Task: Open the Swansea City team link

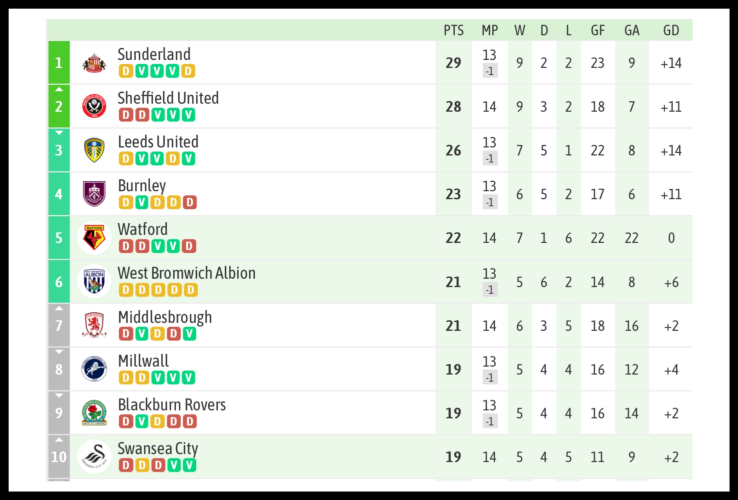Action: pos(158,449)
